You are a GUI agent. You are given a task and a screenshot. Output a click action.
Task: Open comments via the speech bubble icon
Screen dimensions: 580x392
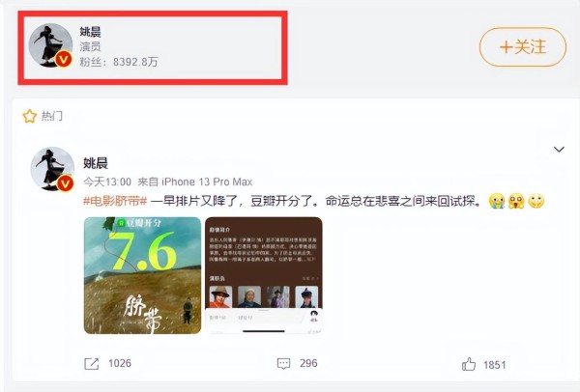(x=283, y=364)
